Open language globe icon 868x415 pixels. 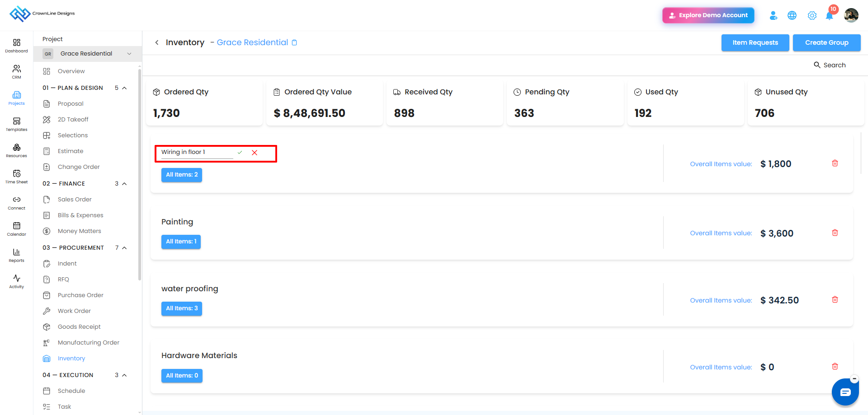(792, 16)
